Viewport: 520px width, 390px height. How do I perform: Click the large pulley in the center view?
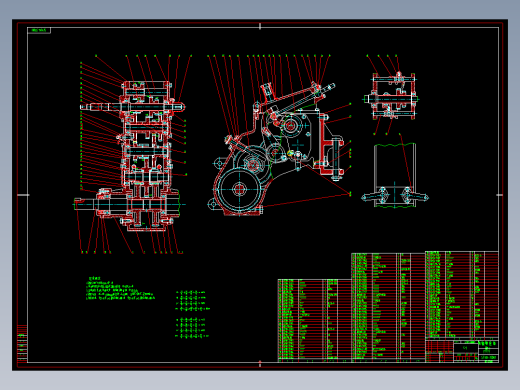tap(239, 189)
